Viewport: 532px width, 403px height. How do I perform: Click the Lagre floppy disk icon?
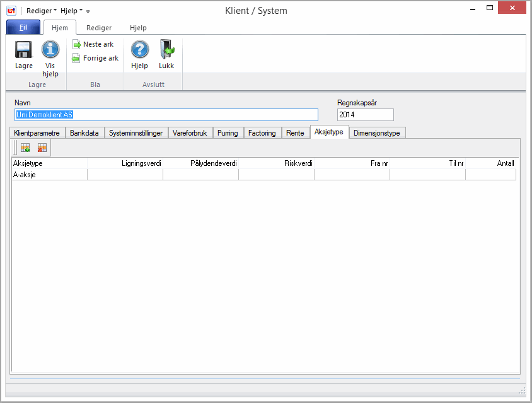coord(24,50)
